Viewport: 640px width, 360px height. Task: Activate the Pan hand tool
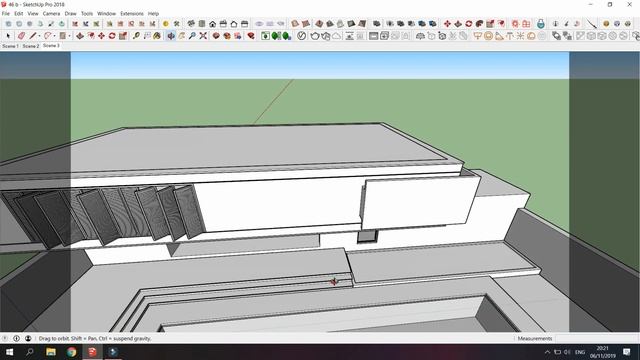tap(182, 36)
